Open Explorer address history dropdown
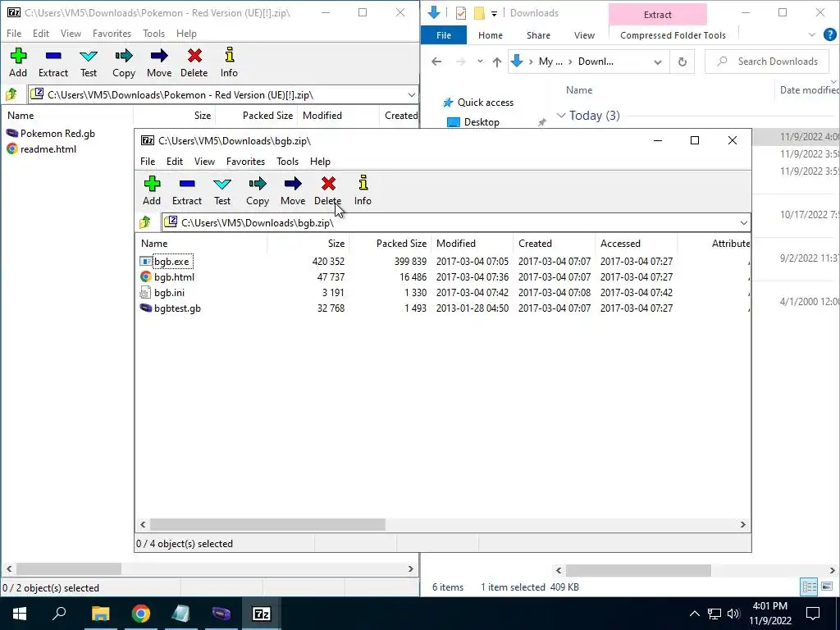This screenshot has height=630, width=840. pos(657,62)
